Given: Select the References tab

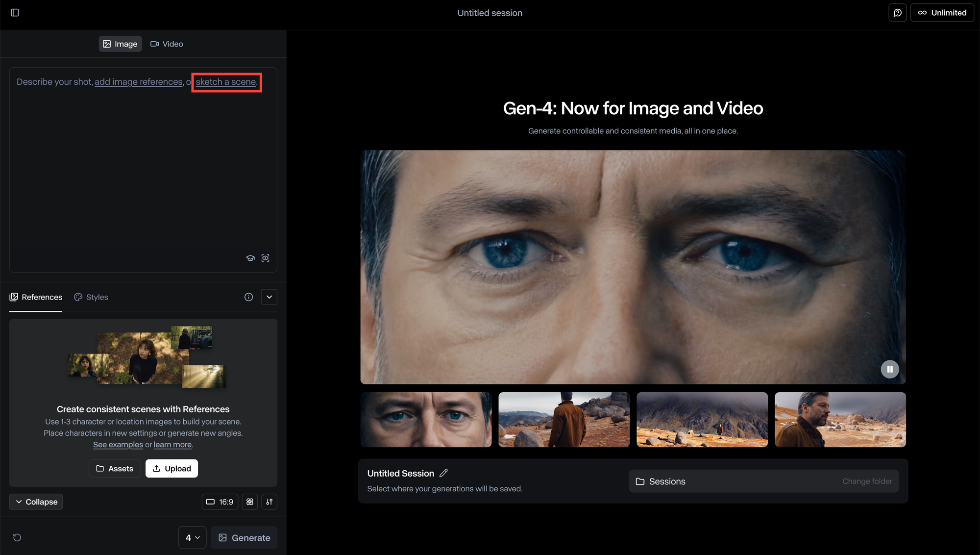Looking at the screenshot, I should [x=36, y=297].
